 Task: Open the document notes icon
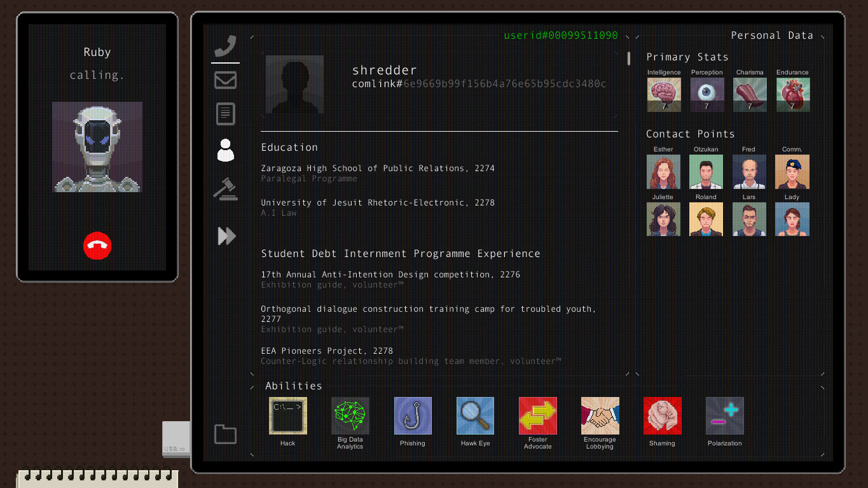coord(225,113)
